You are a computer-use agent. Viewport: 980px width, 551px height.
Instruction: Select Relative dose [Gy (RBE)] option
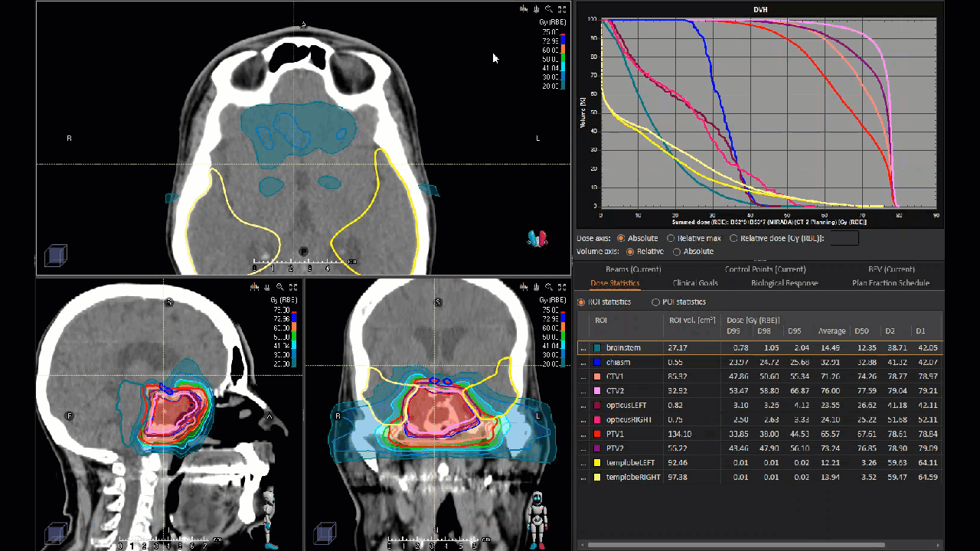(733, 238)
